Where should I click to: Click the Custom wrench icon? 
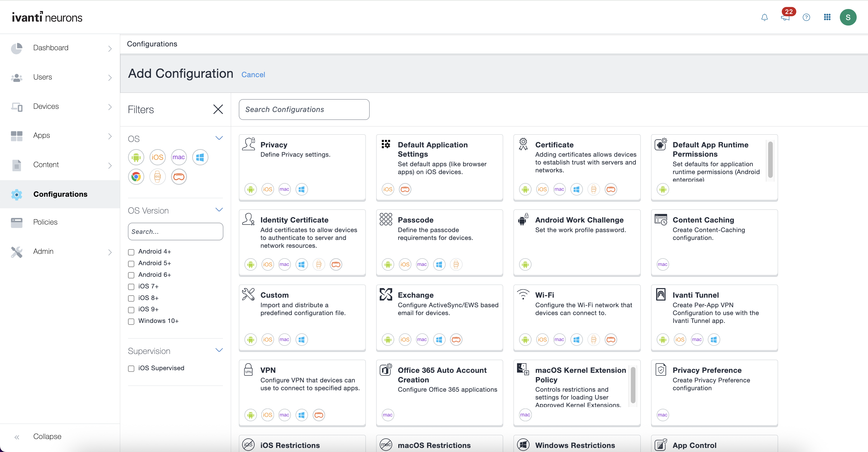(x=248, y=294)
